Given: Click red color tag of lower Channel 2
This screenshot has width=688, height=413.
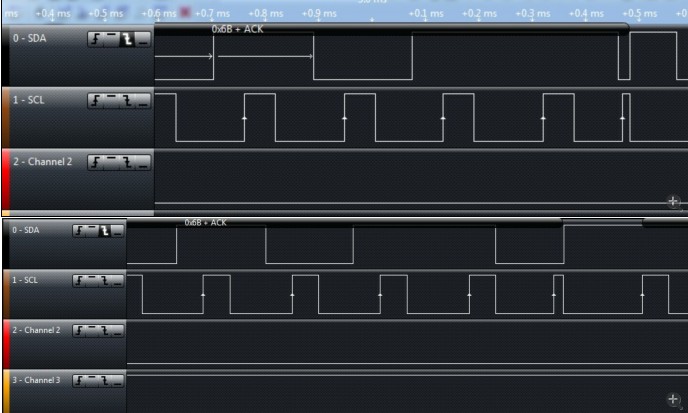Looking at the screenshot, I should (6, 344).
